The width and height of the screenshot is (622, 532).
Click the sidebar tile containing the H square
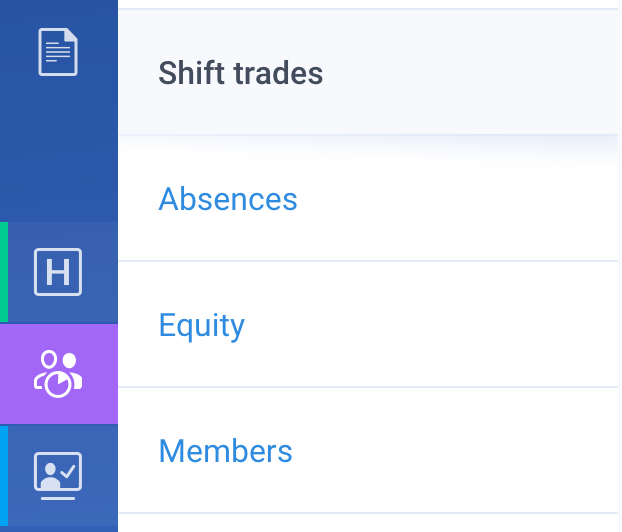pyautogui.click(x=63, y=272)
